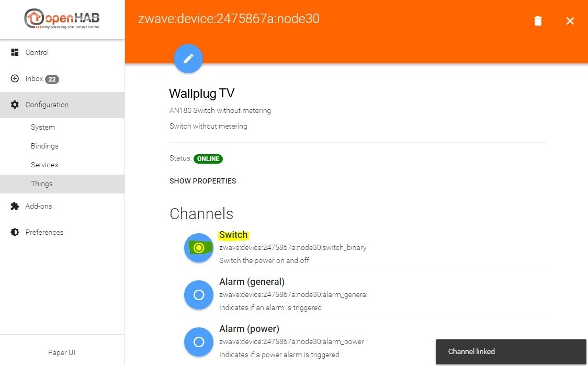Click the openHAB logo
Viewport: 588px width, 366px height.
tap(62, 18)
